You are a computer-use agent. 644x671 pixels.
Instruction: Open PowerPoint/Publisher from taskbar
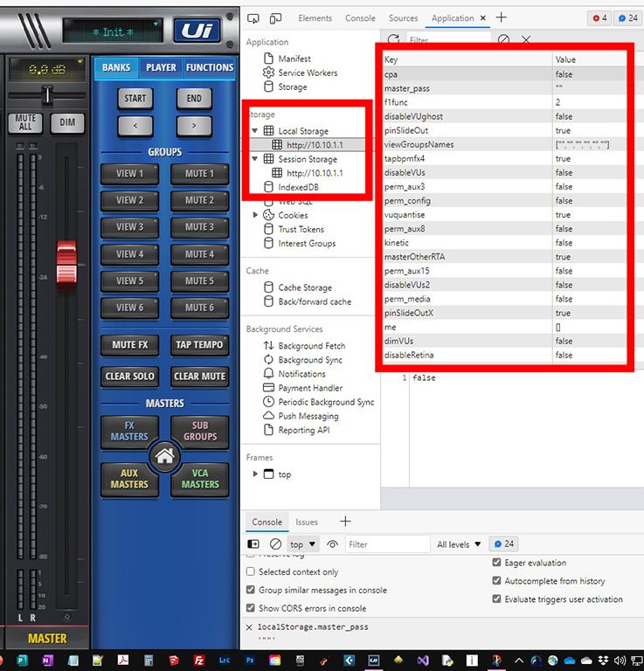pos(22,661)
